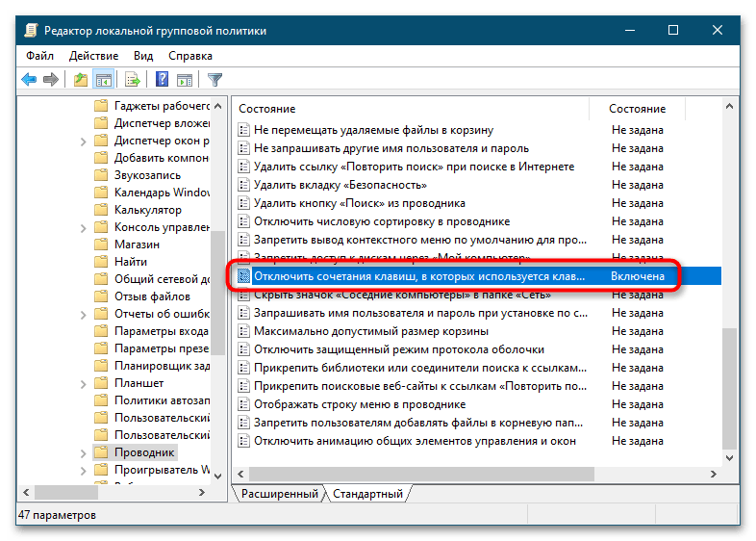Select 'Удалить кнопку «Поиск» из проводника'

point(359,203)
